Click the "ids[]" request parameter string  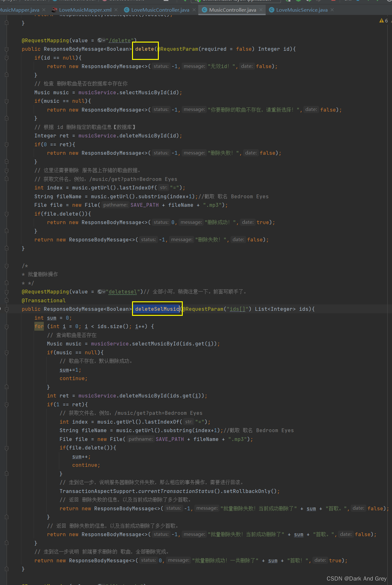(237, 309)
